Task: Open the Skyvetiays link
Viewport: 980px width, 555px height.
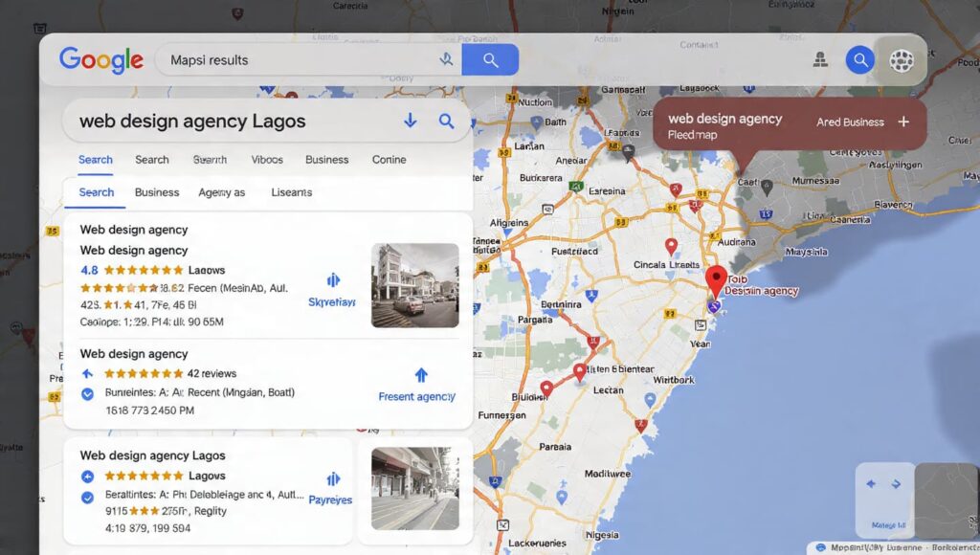Action: pyautogui.click(x=332, y=301)
